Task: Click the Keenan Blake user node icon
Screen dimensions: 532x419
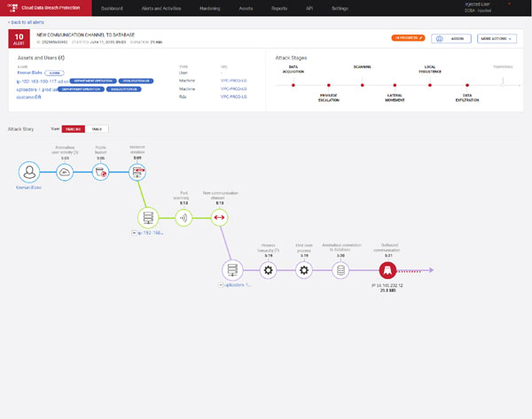Action: coord(29,173)
